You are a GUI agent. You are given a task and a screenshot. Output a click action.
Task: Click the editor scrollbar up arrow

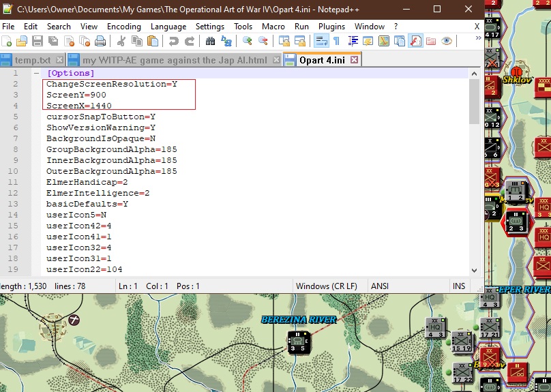(x=474, y=74)
